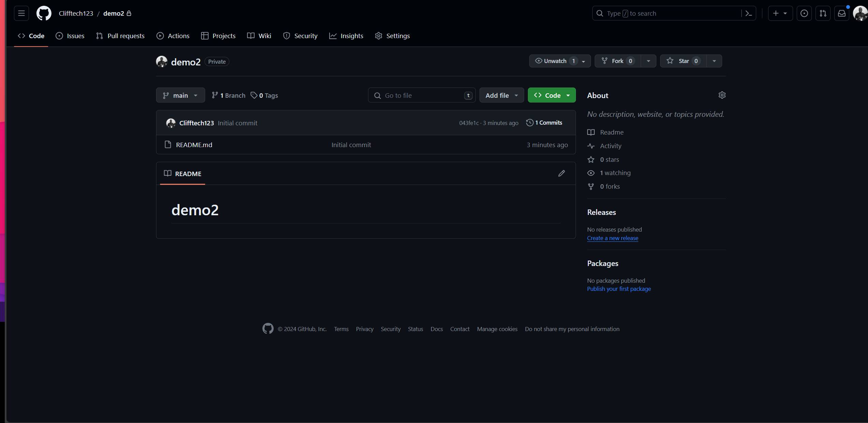The image size is (868, 423).
Task: Click Create a new release link
Action: tap(612, 238)
